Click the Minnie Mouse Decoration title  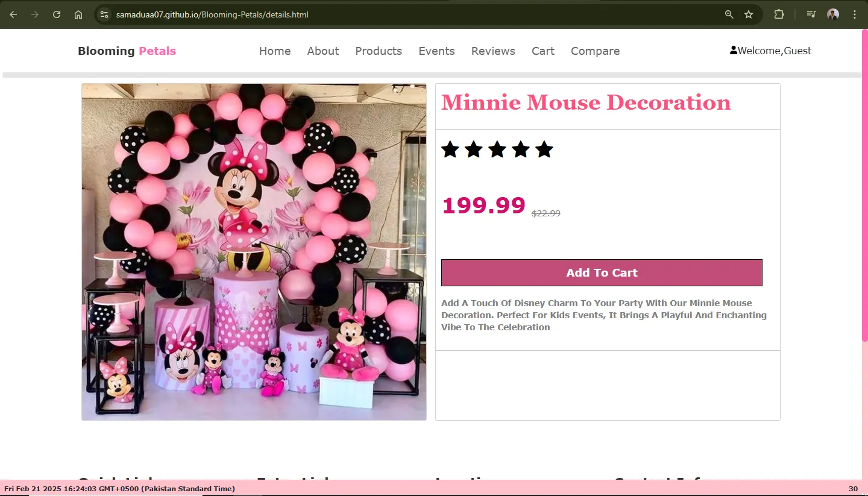pos(586,102)
